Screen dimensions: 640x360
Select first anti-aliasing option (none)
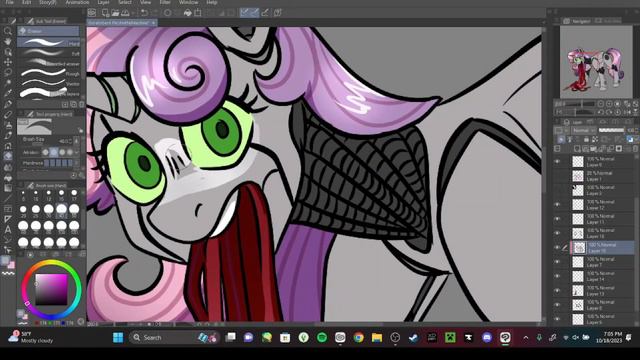coord(45,152)
